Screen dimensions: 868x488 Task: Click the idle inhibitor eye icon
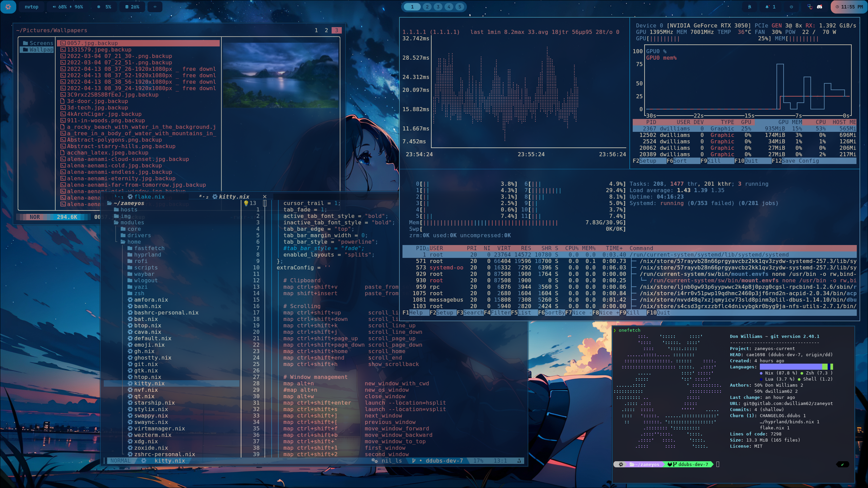(x=155, y=7)
